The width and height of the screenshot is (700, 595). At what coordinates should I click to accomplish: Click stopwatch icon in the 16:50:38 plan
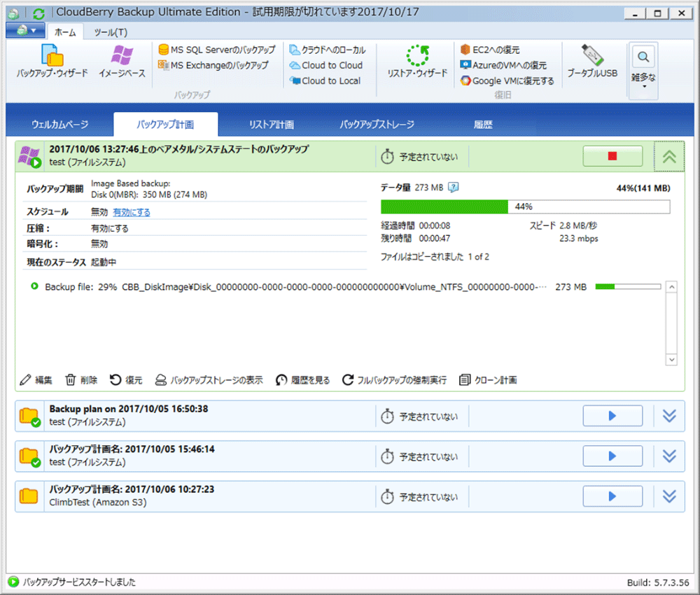click(387, 416)
